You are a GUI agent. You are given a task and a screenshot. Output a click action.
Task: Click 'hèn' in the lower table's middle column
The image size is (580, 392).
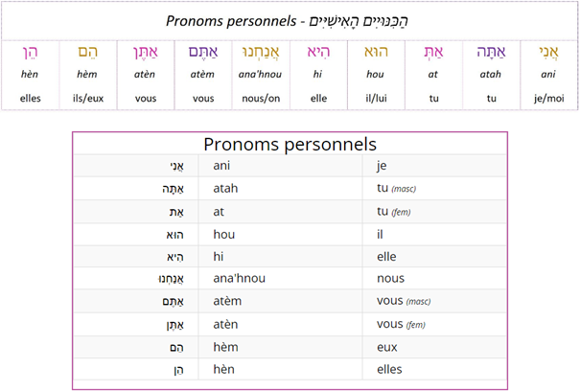tap(225, 369)
